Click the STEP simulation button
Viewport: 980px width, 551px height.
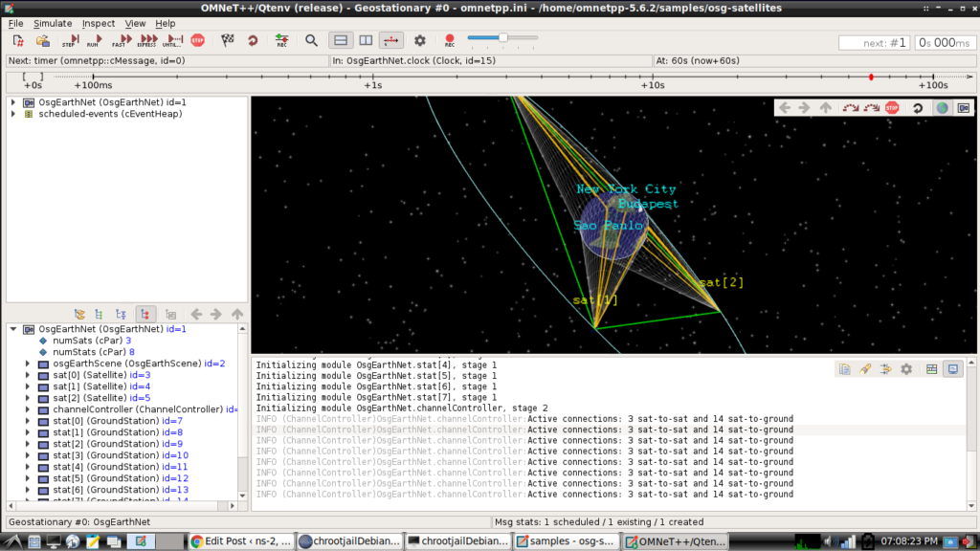(x=69, y=41)
